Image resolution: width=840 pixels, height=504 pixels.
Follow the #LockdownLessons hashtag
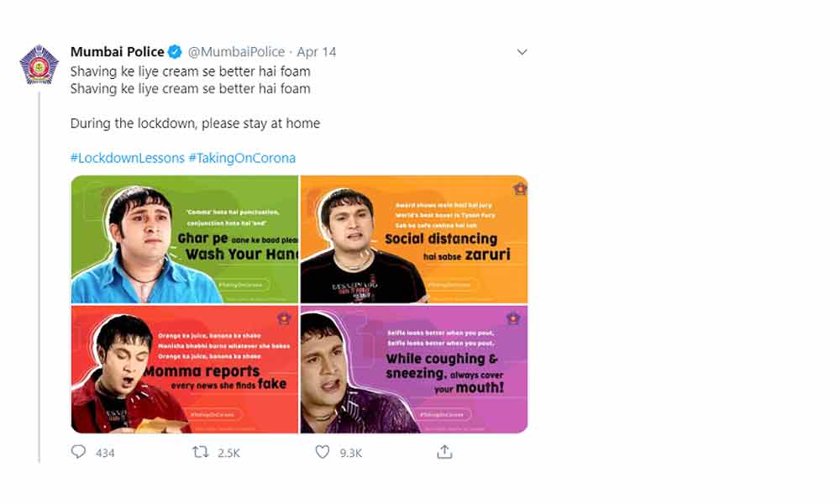[127, 158]
